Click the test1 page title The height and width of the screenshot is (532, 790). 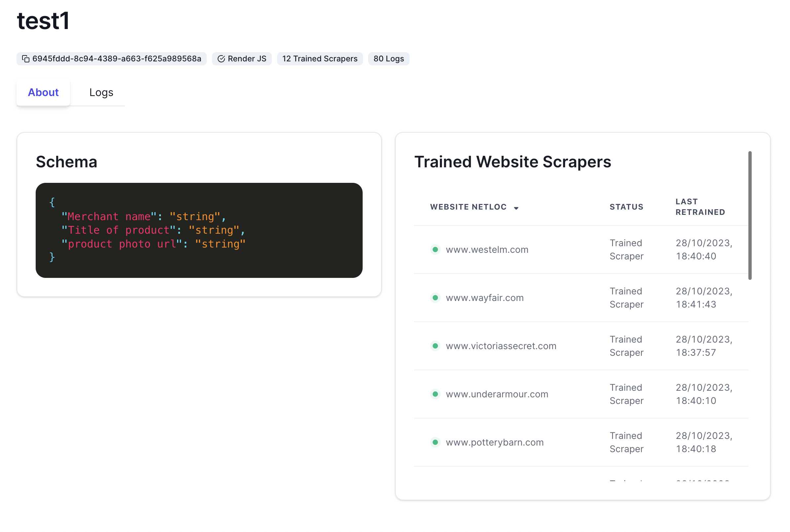(43, 21)
